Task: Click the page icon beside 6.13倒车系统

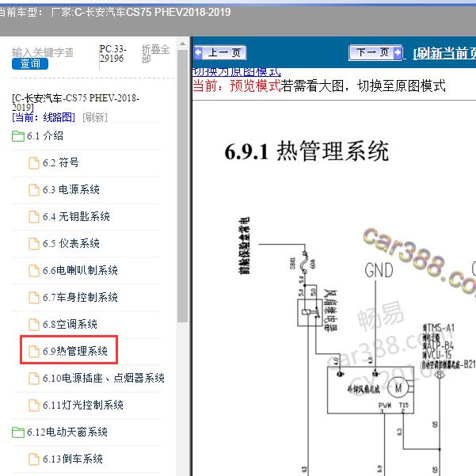Action: tap(34, 459)
